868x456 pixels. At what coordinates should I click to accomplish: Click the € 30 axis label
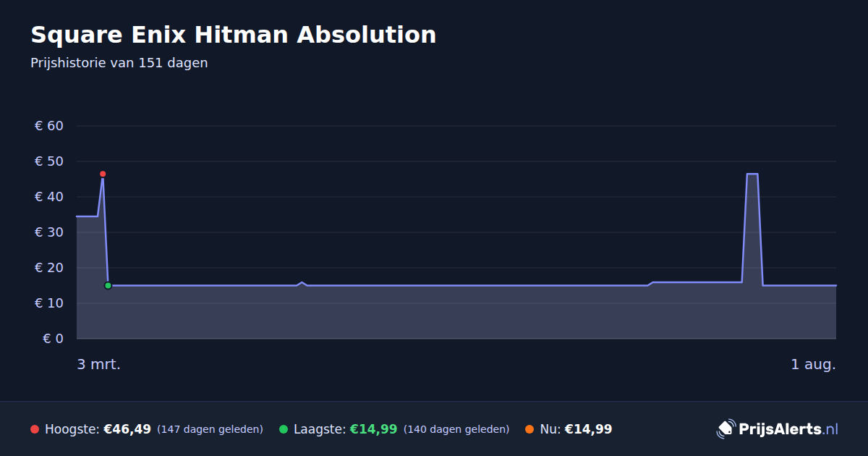click(49, 232)
